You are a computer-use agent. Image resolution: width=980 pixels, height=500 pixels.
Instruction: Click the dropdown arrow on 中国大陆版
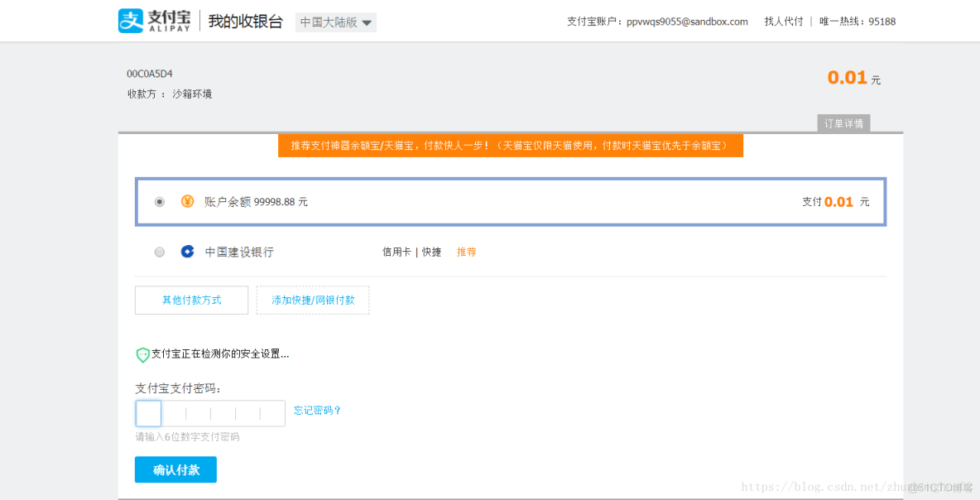(x=365, y=22)
